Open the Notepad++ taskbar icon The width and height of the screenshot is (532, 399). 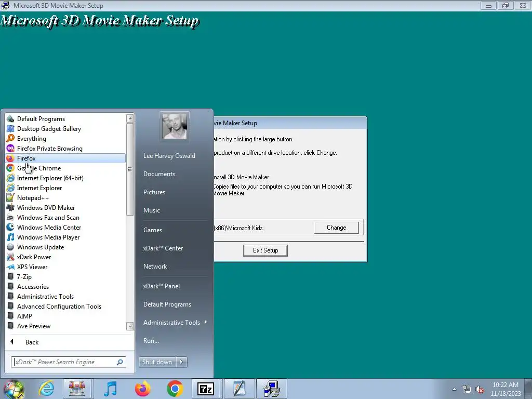tap(239, 389)
